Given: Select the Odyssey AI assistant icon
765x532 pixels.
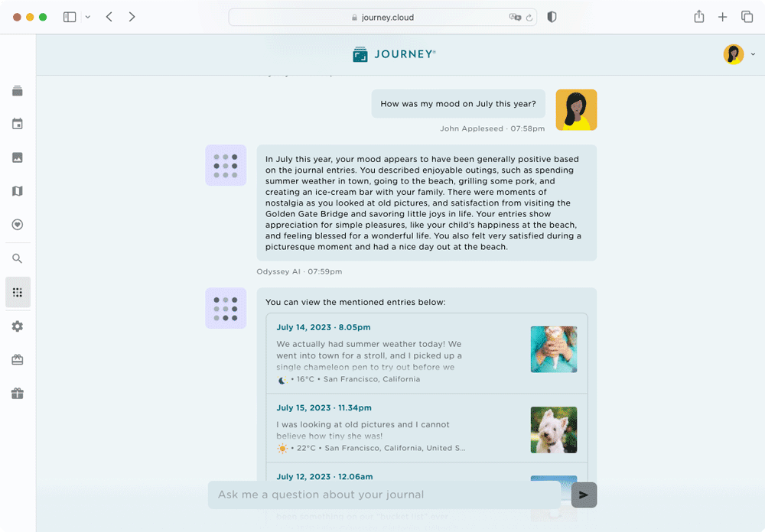Looking at the screenshot, I should pos(17,292).
